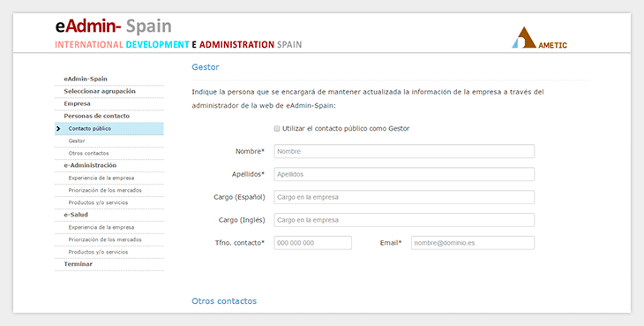Select the e-Salud sidebar heading
644x326 pixels.
click(x=76, y=215)
